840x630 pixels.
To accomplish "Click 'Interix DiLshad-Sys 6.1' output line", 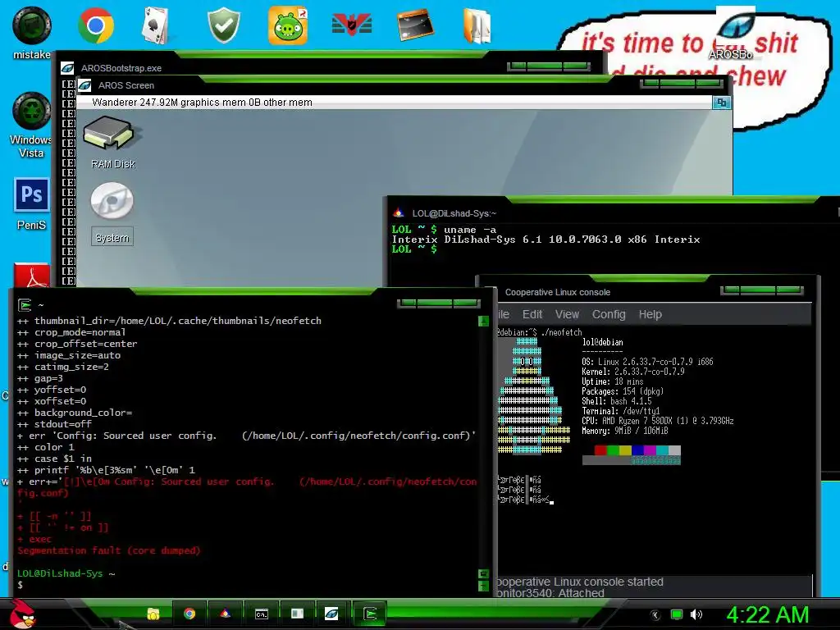I will pos(546,240).
